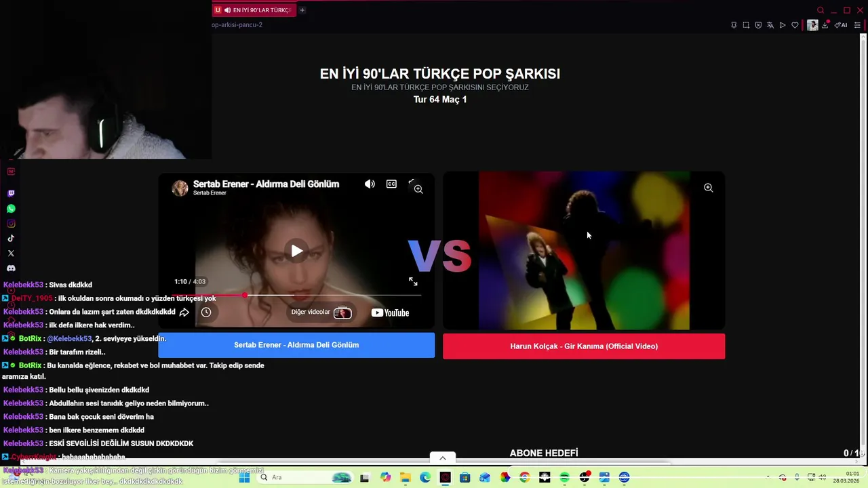The width and height of the screenshot is (868, 488).
Task: Open X (Twitter) sidebar icon
Action: click(x=11, y=253)
